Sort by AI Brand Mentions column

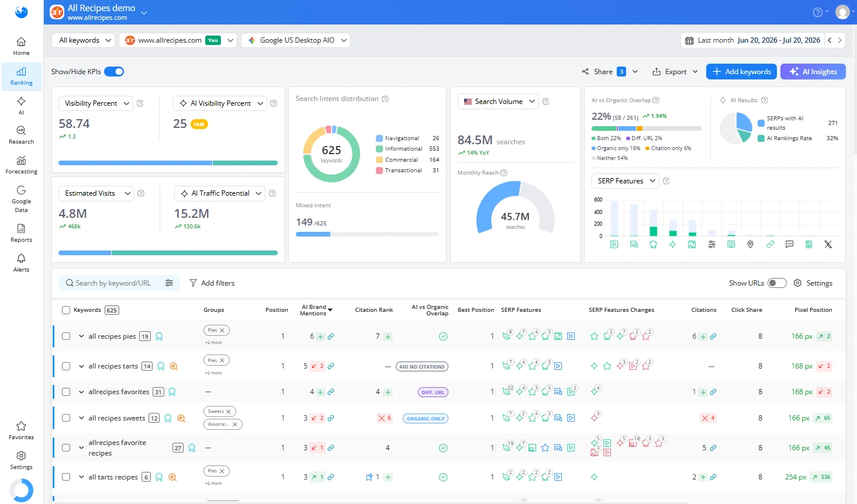tap(316, 310)
